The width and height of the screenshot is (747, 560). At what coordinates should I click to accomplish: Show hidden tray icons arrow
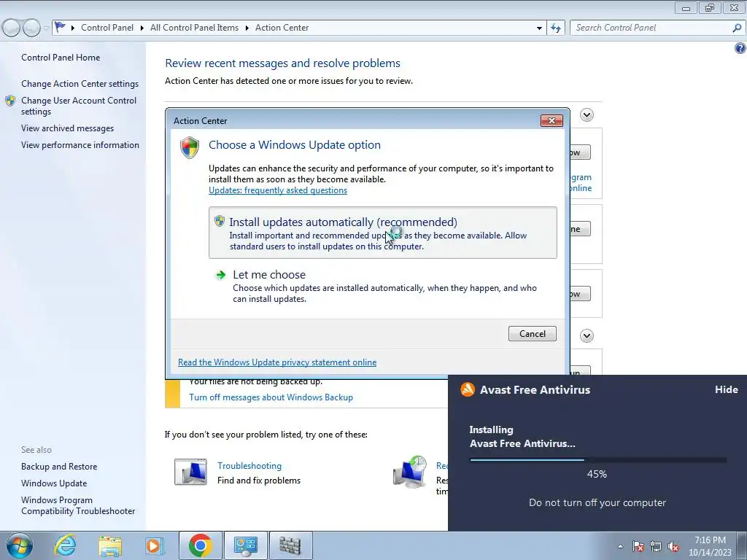tap(620, 546)
